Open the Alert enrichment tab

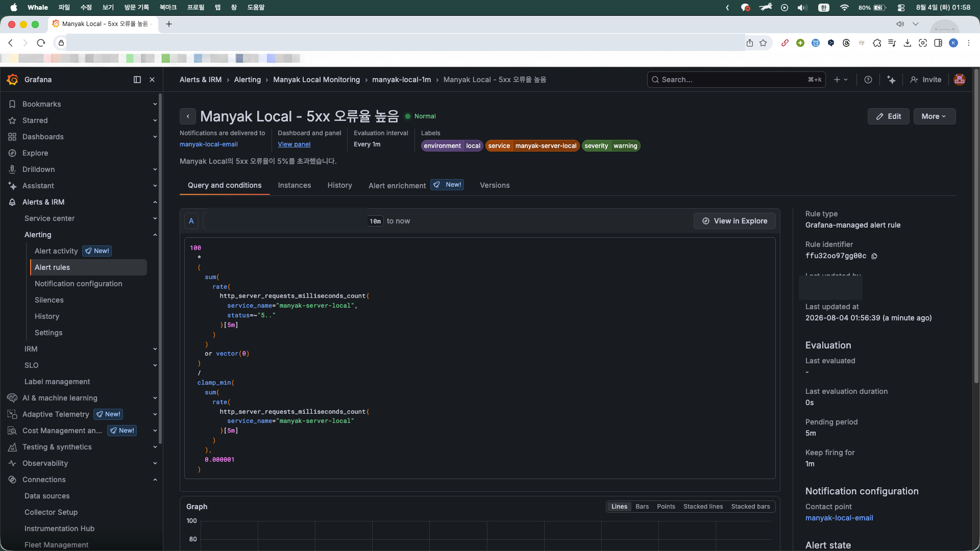coord(416,185)
